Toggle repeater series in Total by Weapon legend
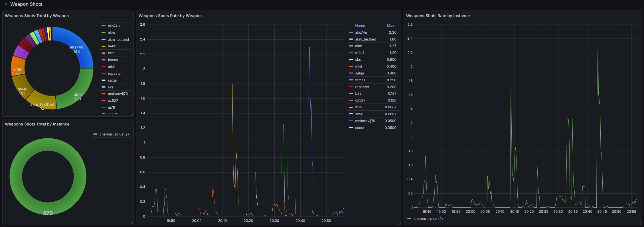 point(115,74)
